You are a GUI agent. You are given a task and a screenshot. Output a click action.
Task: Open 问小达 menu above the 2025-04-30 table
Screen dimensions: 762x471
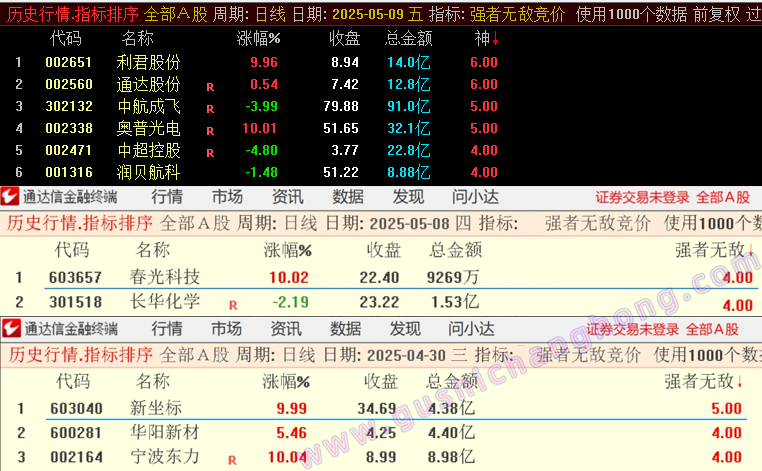[471, 329]
